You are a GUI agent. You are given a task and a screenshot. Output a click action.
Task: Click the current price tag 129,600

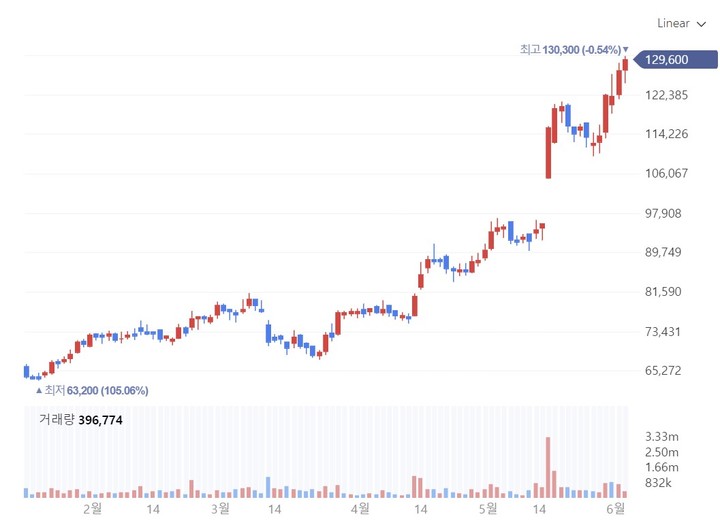coord(667,60)
